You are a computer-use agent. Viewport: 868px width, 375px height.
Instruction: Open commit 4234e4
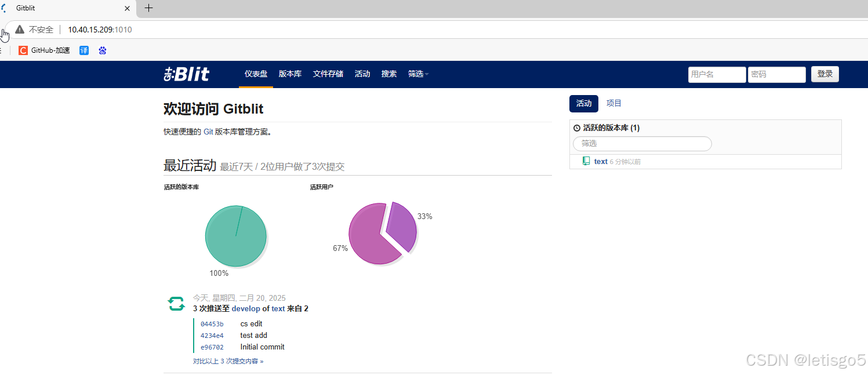coord(212,336)
